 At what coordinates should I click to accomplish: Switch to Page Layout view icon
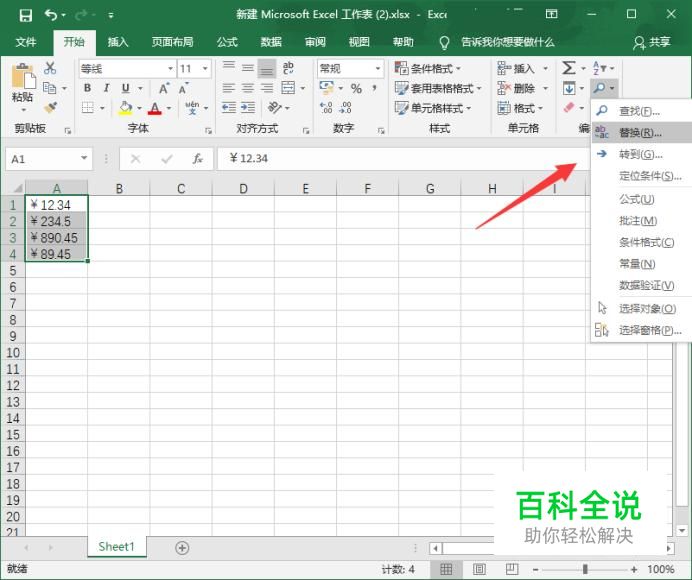click(x=479, y=569)
